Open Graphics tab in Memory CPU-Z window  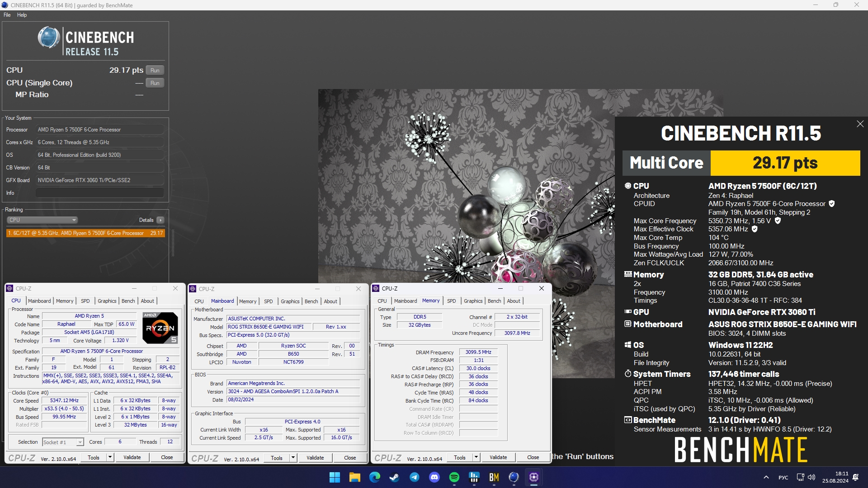[x=473, y=301]
